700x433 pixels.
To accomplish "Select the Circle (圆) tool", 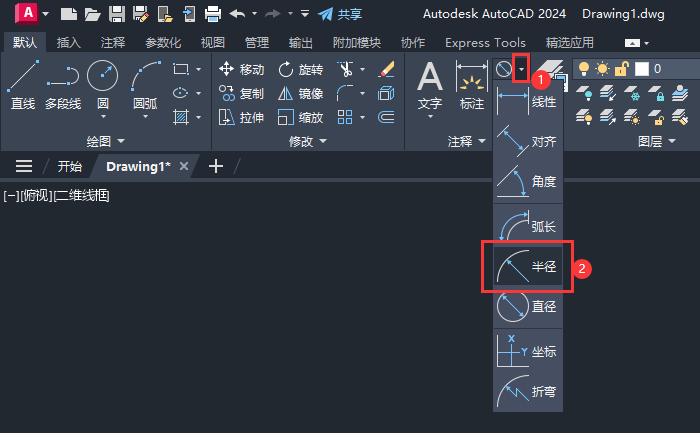I will coord(103,84).
